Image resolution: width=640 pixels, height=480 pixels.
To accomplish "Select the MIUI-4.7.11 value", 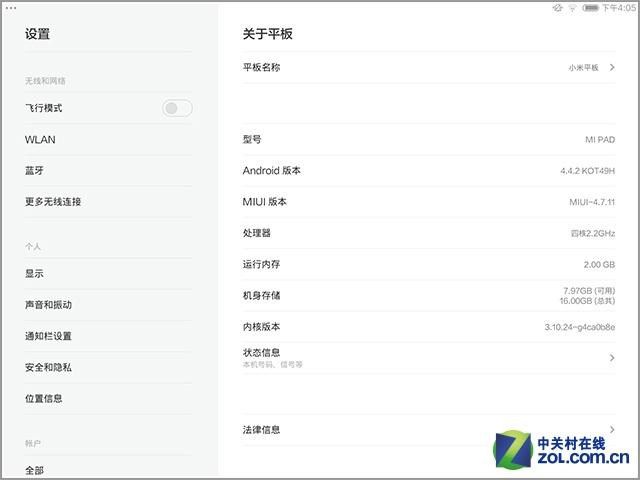I will pos(592,202).
